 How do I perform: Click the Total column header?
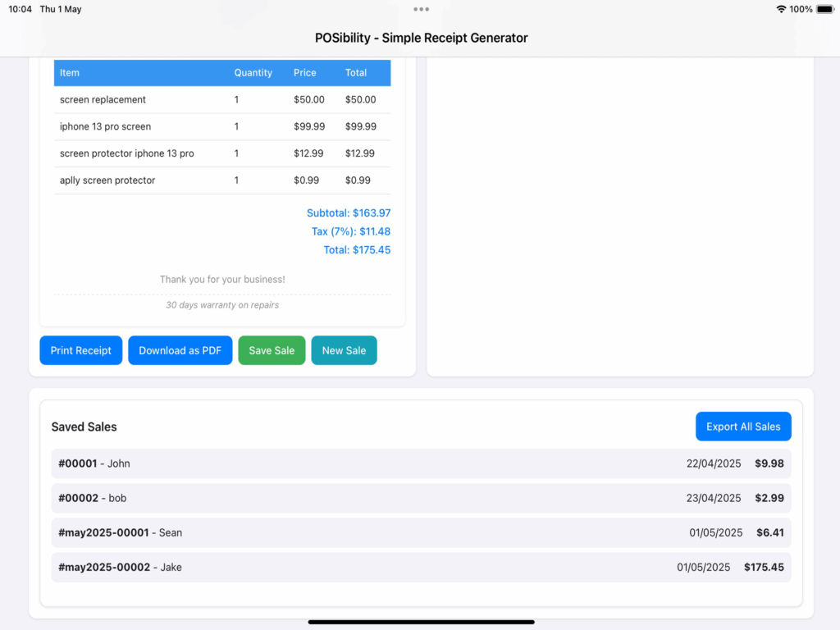pos(356,73)
